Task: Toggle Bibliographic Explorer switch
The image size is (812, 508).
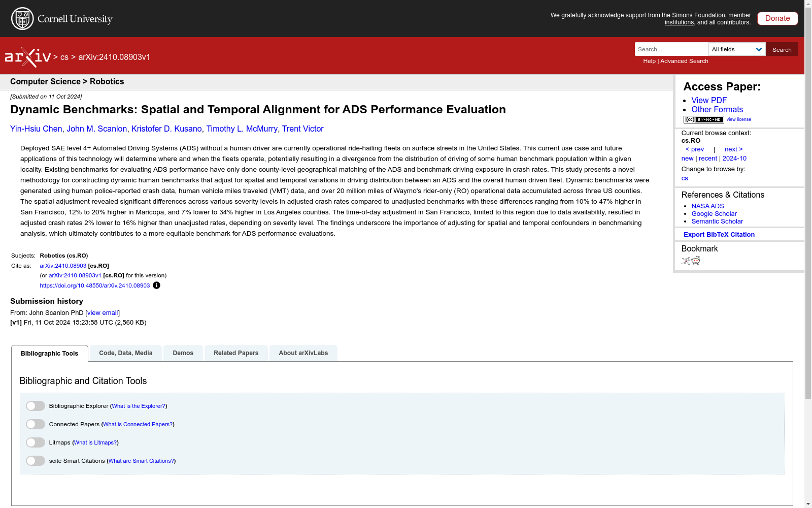Action: 36,406
